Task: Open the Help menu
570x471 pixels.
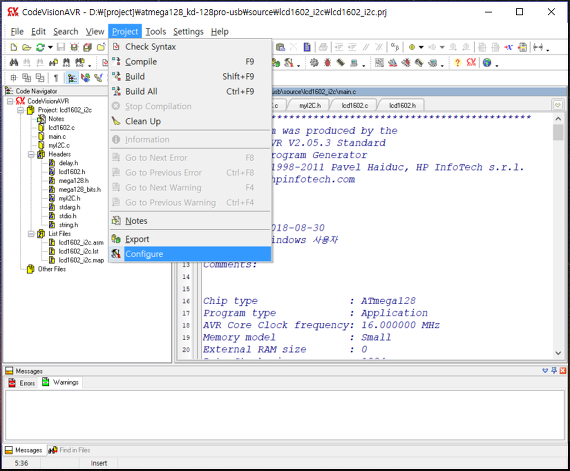Action: pyautogui.click(x=220, y=32)
